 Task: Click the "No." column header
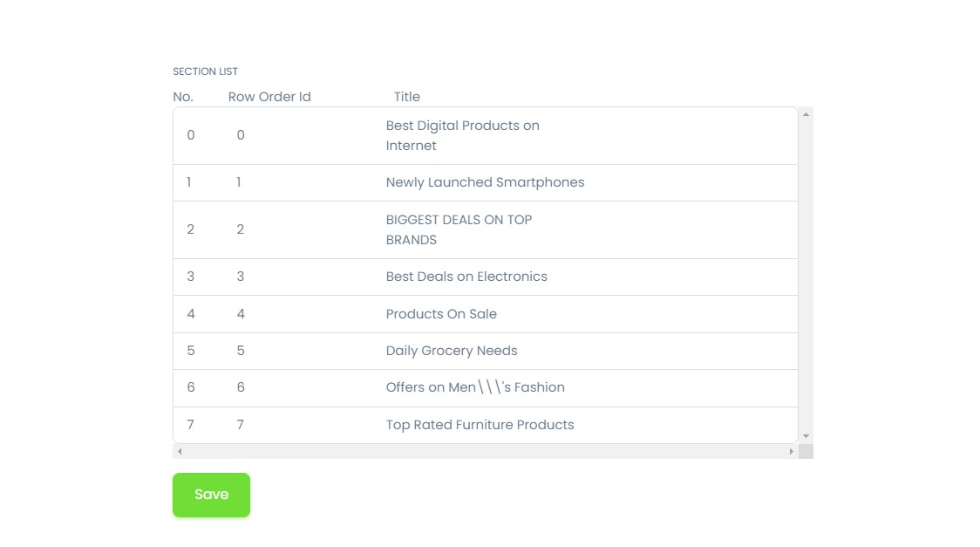(x=183, y=97)
